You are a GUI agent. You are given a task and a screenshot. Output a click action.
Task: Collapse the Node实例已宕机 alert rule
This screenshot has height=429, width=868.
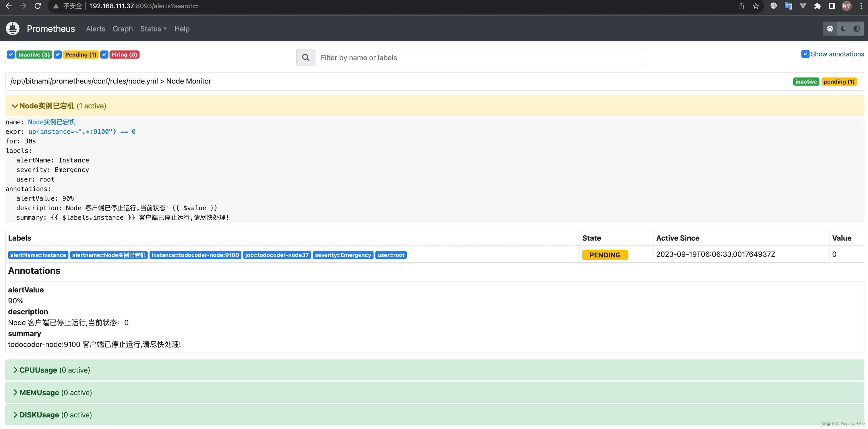point(435,106)
